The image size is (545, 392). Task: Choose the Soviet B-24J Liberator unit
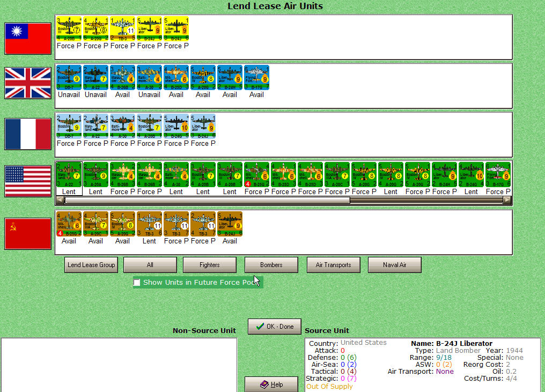(230, 224)
